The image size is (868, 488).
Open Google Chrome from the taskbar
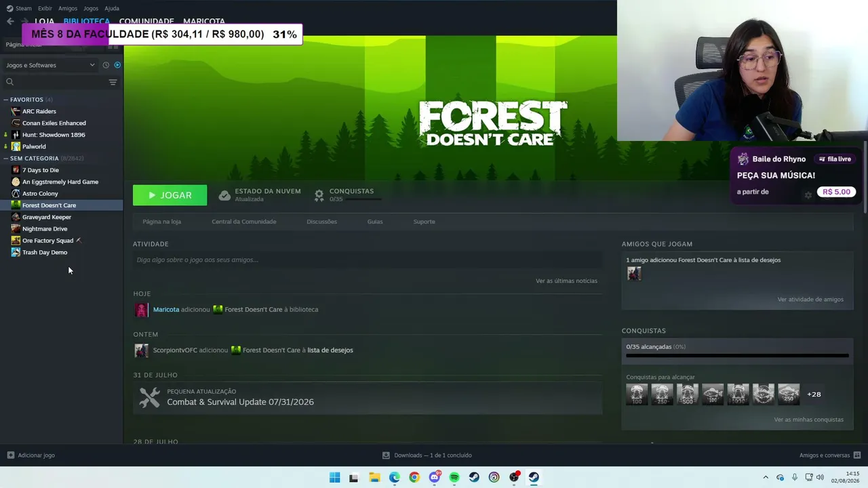click(414, 477)
